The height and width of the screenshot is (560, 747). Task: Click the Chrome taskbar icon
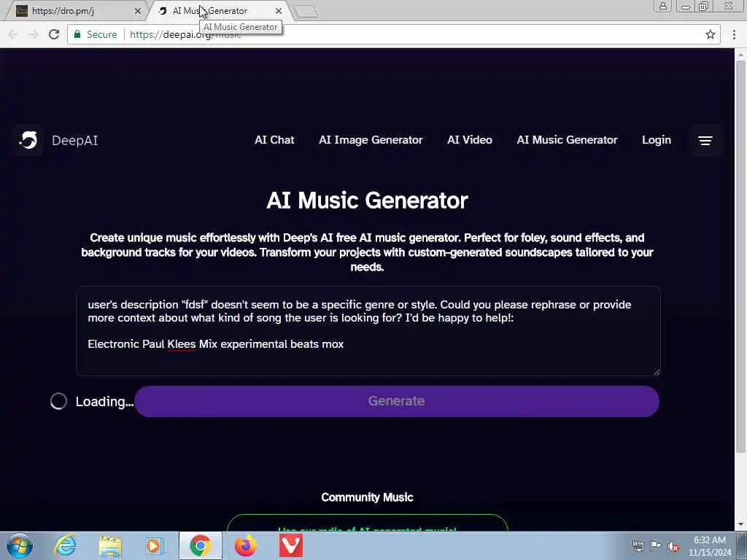[x=201, y=545]
